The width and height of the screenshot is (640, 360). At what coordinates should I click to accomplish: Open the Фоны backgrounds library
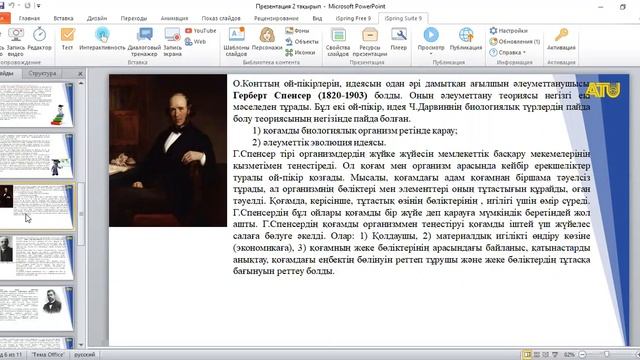tap(297, 31)
